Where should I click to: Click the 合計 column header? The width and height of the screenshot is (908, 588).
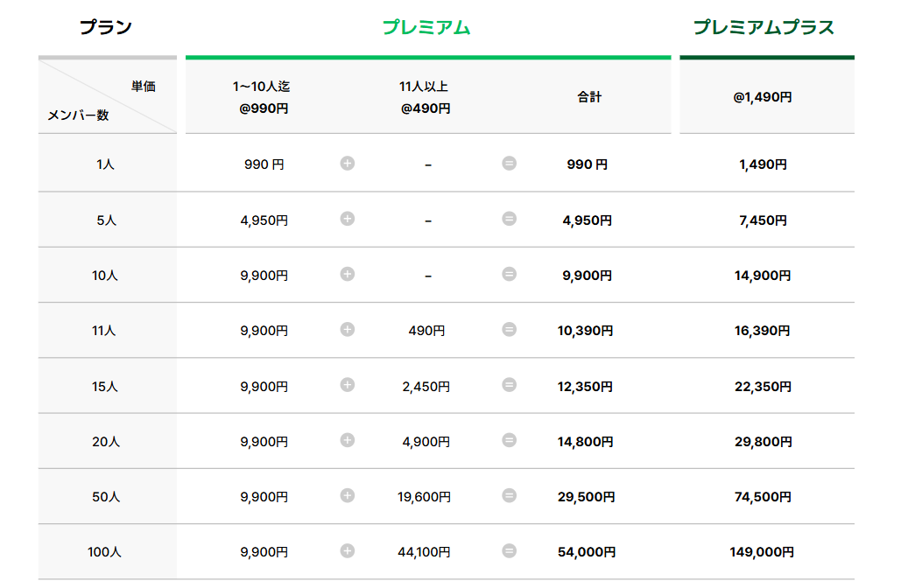tap(589, 97)
